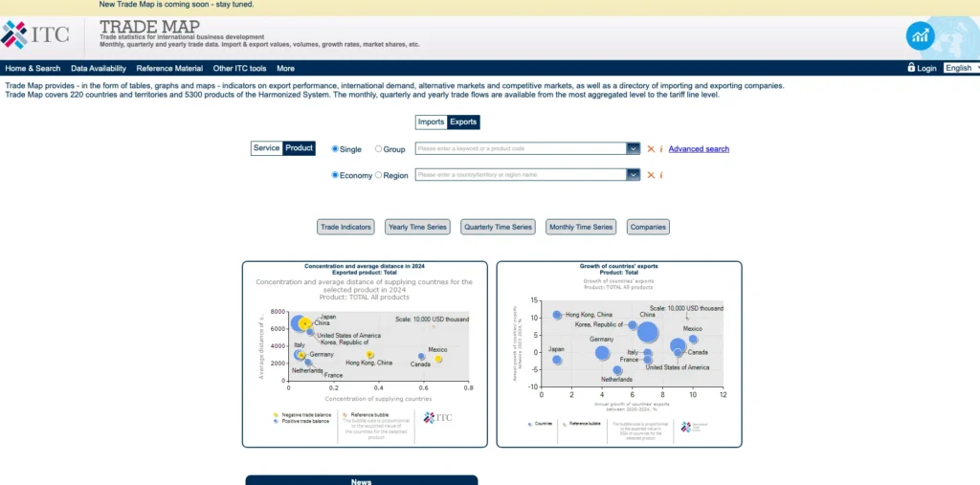
Task: Click the blue chart icon top right
Action: (x=921, y=36)
